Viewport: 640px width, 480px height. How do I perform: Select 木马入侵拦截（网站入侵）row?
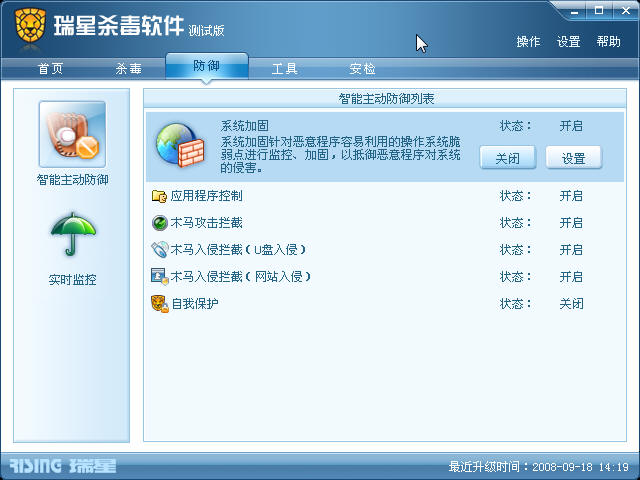pos(385,277)
